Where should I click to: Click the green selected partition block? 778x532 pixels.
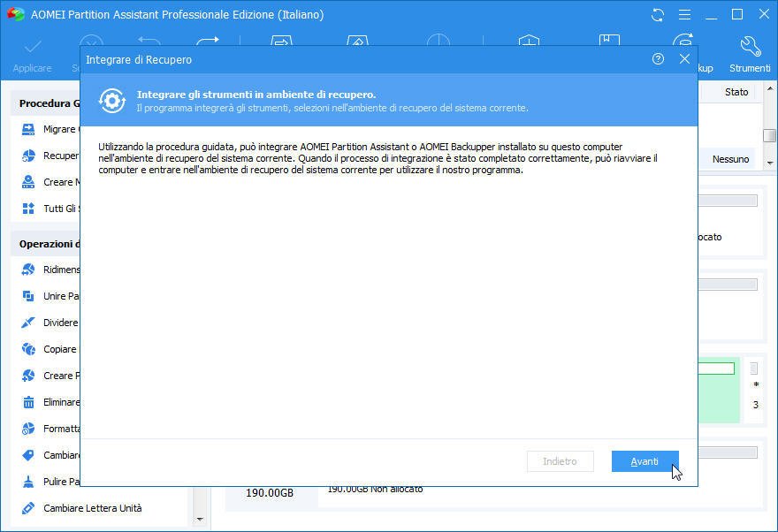coord(719,390)
